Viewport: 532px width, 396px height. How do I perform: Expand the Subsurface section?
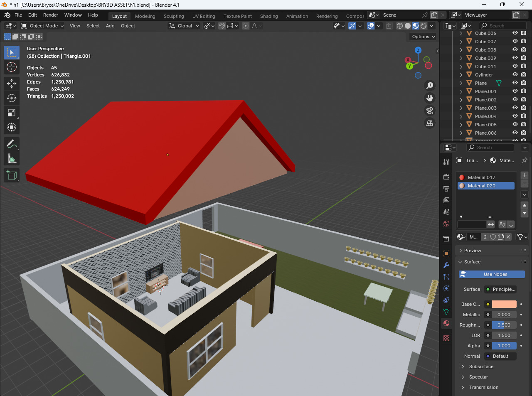(463, 366)
